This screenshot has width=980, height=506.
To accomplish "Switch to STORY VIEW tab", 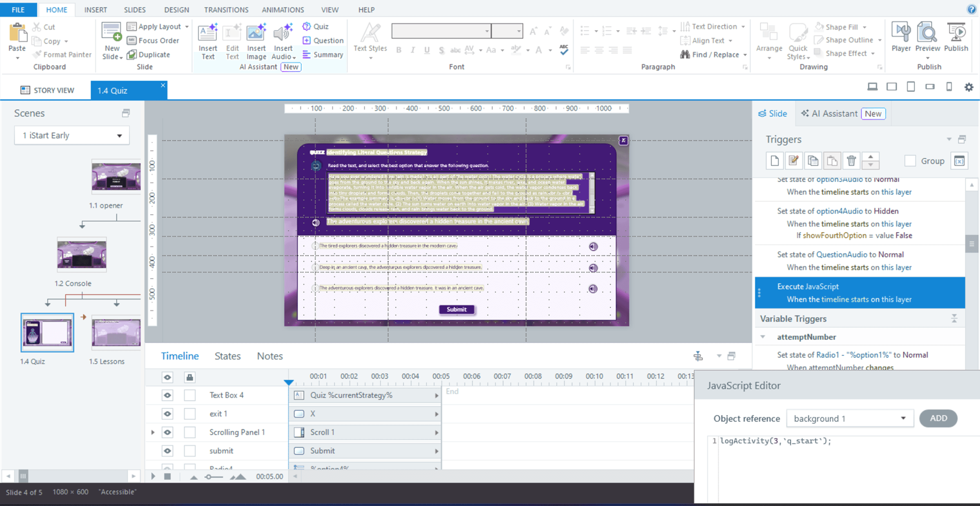I will click(47, 90).
